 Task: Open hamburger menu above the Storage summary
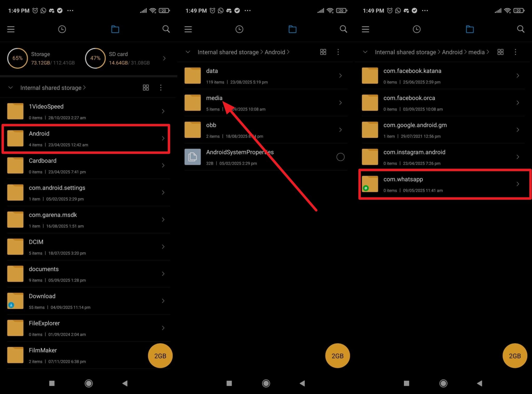[x=11, y=29]
